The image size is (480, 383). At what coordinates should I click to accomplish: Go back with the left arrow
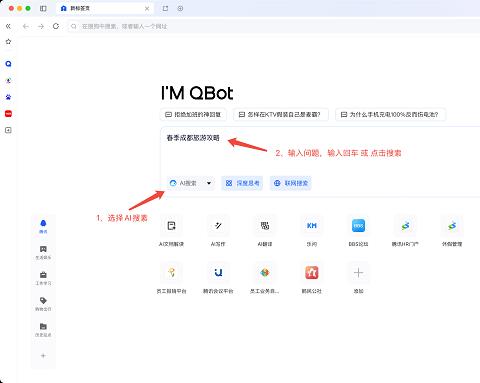click(26, 26)
